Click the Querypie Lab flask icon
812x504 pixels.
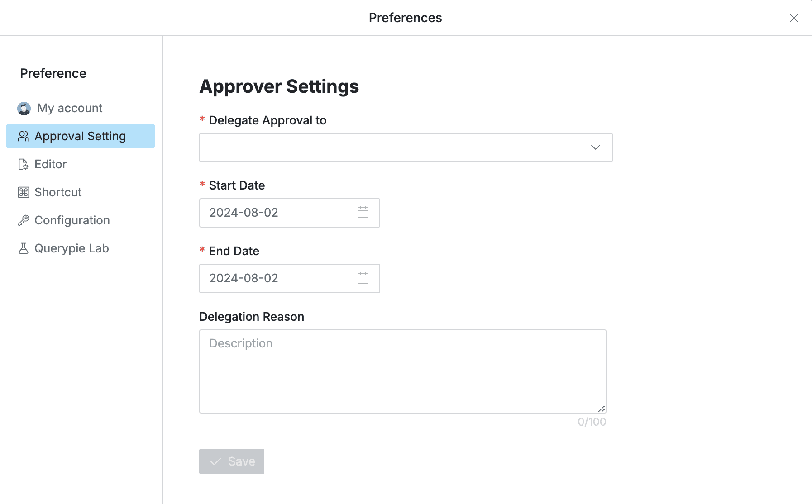pos(24,248)
